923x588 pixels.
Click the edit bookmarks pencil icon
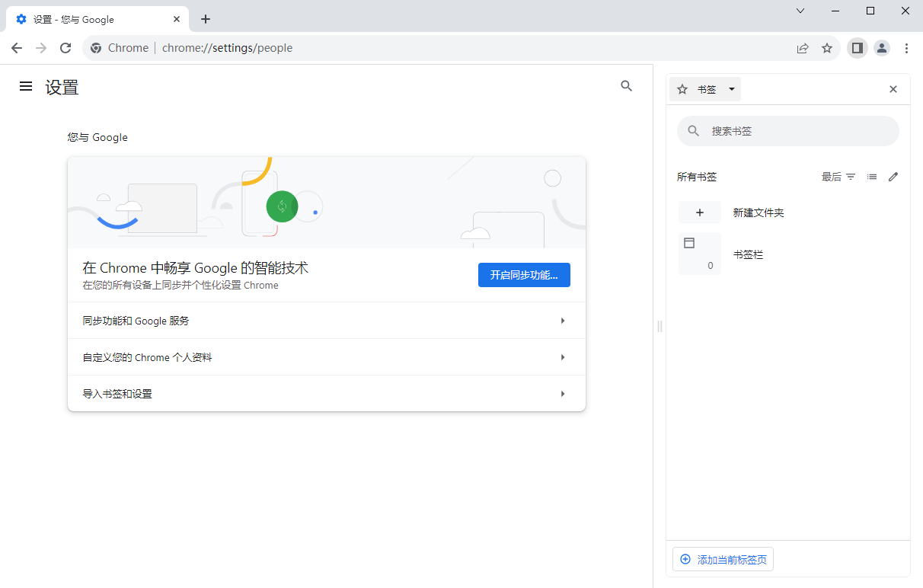[893, 177]
